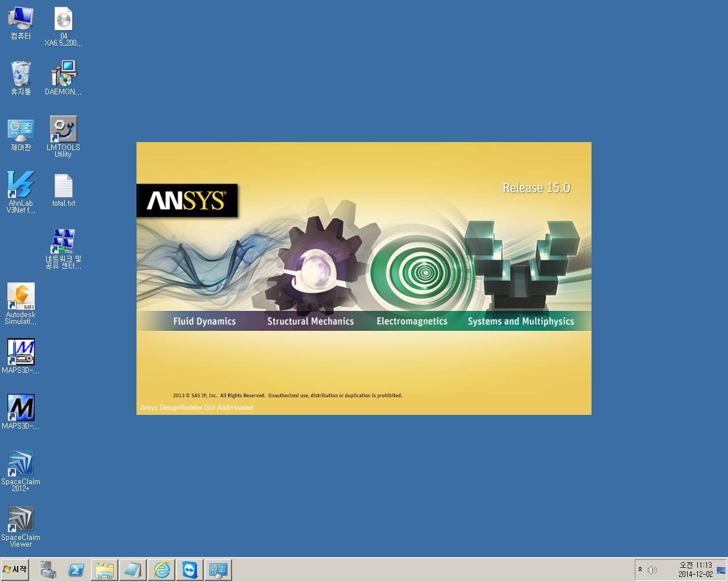Launch the LMTOOLS Utility shortcut
The image size is (728, 582).
click(63, 137)
